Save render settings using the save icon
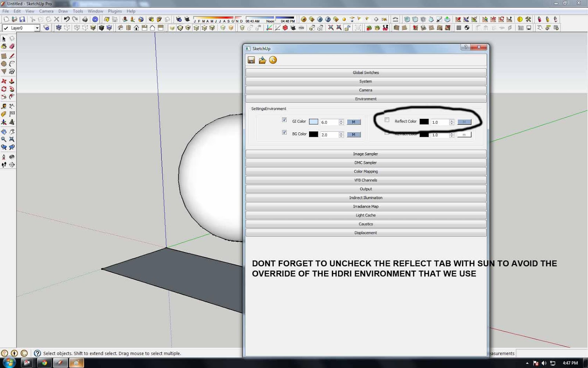 pyautogui.click(x=251, y=60)
